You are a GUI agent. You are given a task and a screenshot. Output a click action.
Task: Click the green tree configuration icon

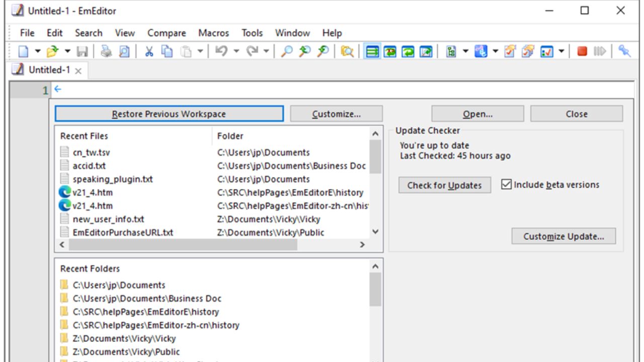pyautogui.click(x=451, y=51)
